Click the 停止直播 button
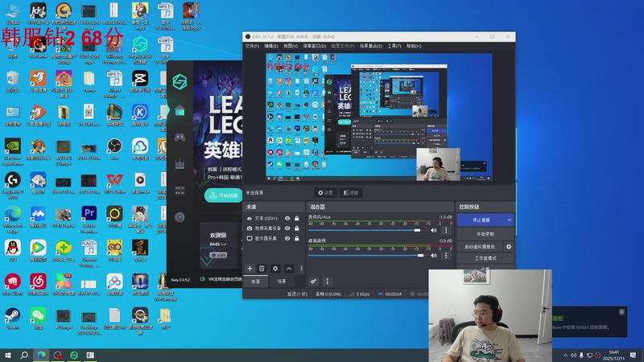 point(481,220)
